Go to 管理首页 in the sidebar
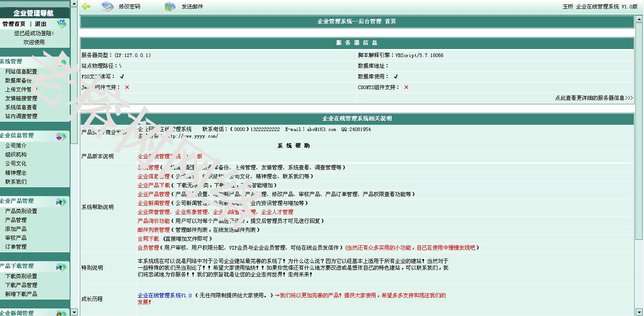This screenshot has width=644, height=316. (x=14, y=24)
